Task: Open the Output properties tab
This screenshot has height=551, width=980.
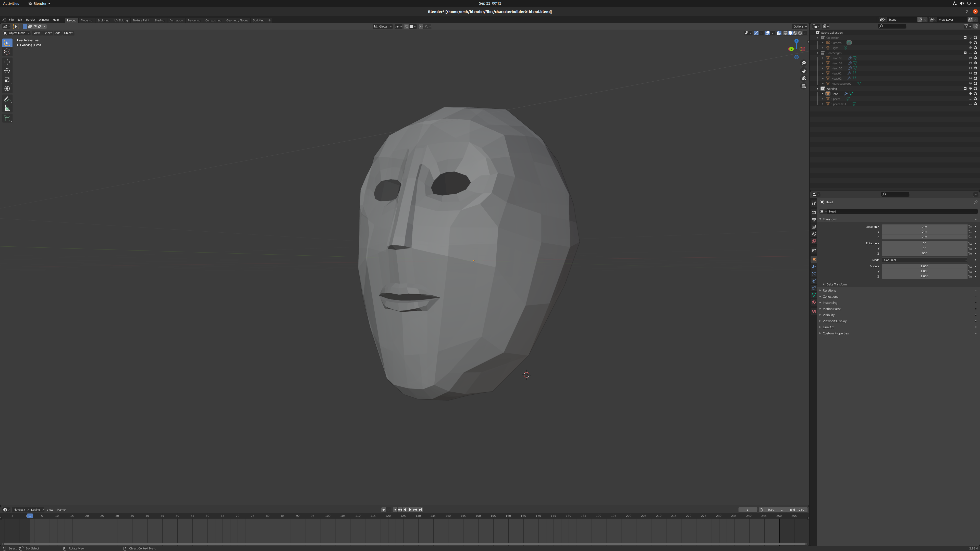Action: coord(814,219)
